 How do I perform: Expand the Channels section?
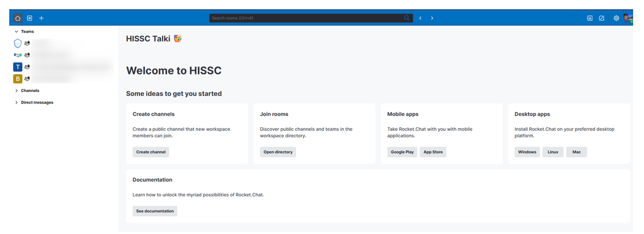(16, 91)
